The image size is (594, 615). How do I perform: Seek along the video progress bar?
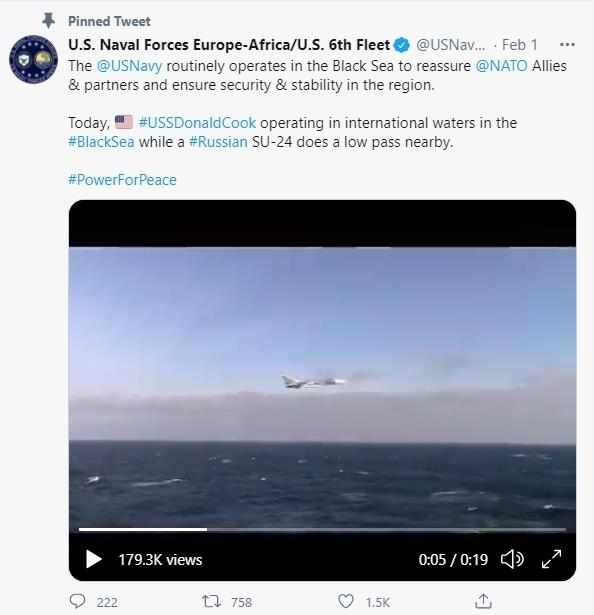(322, 529)
